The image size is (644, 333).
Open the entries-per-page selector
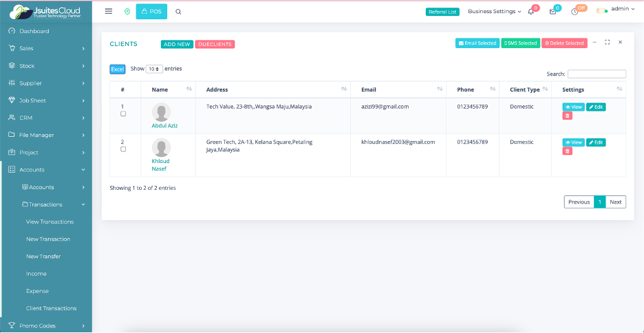[x=154, y=69]
